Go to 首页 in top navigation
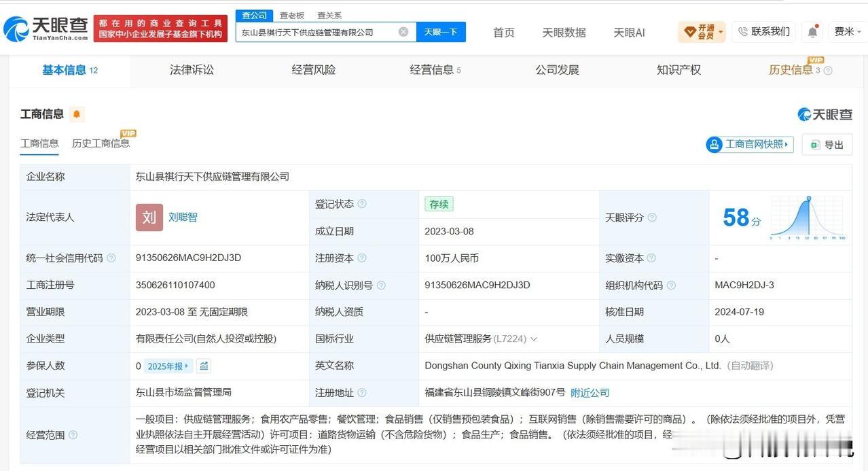The image size is (868, 471). click(503, 32)
